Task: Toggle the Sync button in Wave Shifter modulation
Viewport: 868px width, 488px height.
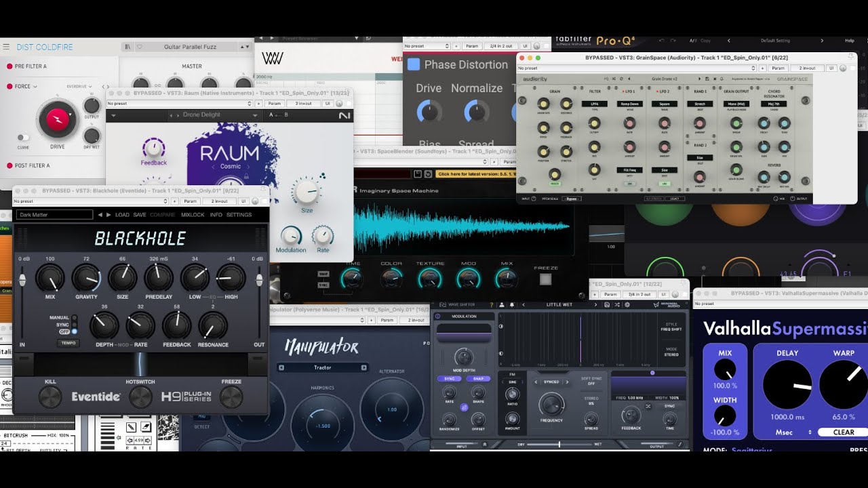Action: coord(449,378)
